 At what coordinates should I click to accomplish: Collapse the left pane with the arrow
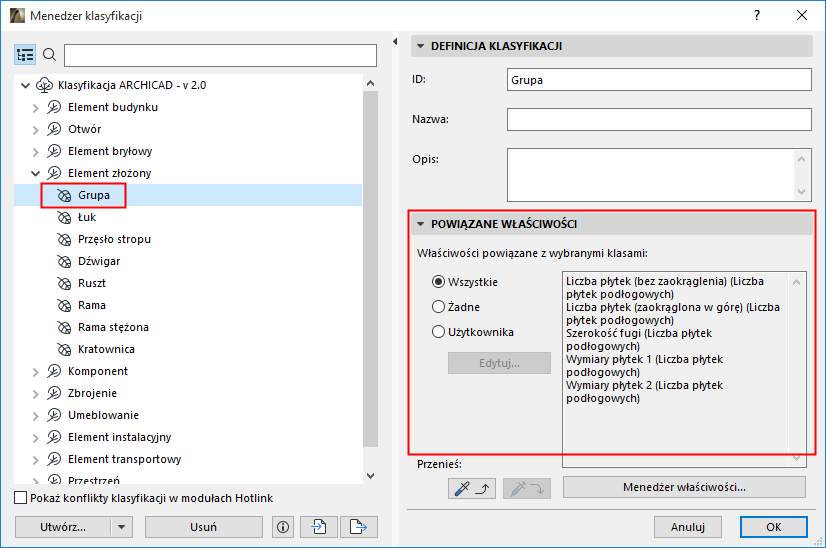coord(395,42)
